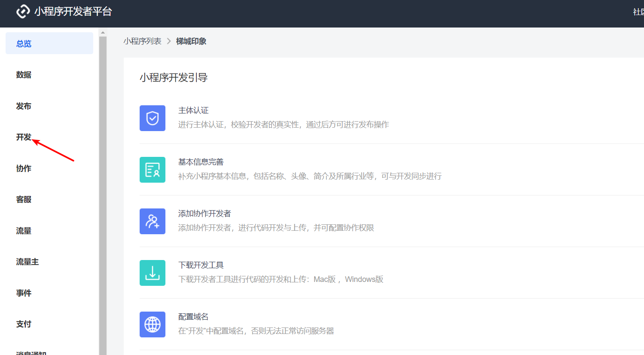
Task: Click the 小程序开发引导 heading
Action: coord(174,77)
